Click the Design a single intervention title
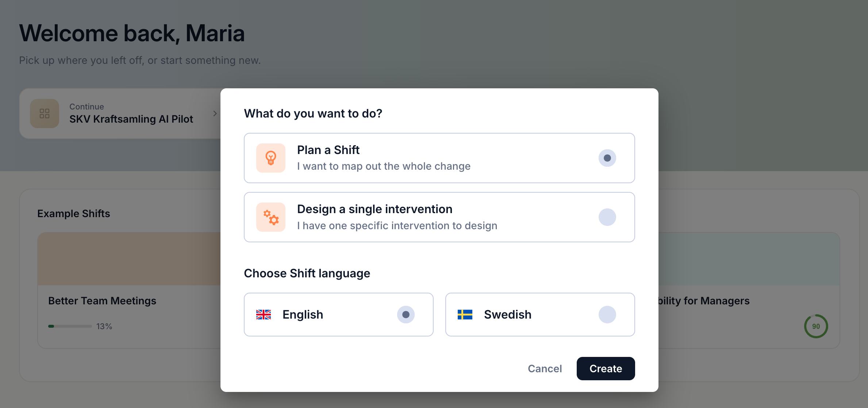 (375, 209)
